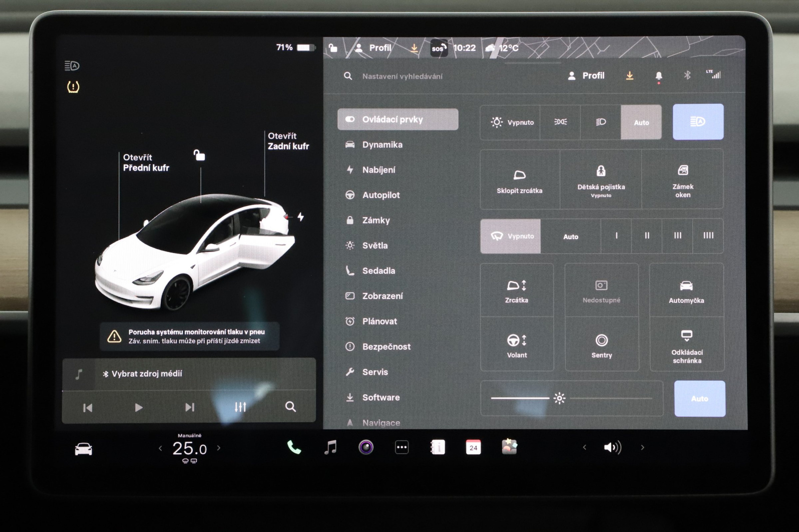Click the Nastavení vyhledávání search field
799x532 pixels.
pos(402,76)
